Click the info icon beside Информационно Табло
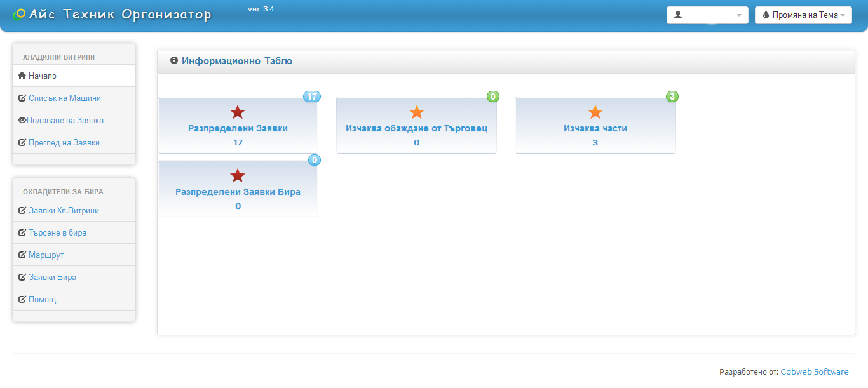This screenshot has width=868, height=388. point(174,61)
